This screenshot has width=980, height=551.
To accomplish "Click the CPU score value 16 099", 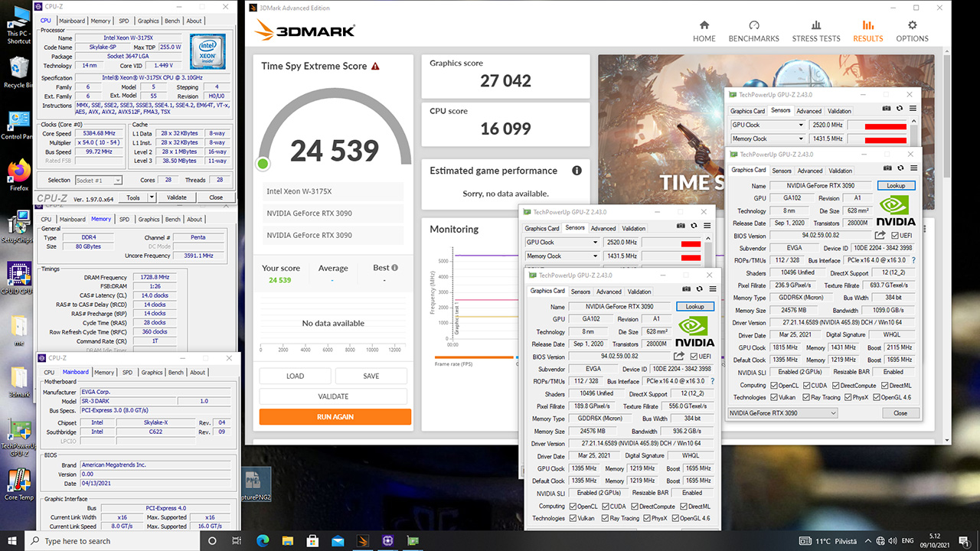I will point(505,129).
